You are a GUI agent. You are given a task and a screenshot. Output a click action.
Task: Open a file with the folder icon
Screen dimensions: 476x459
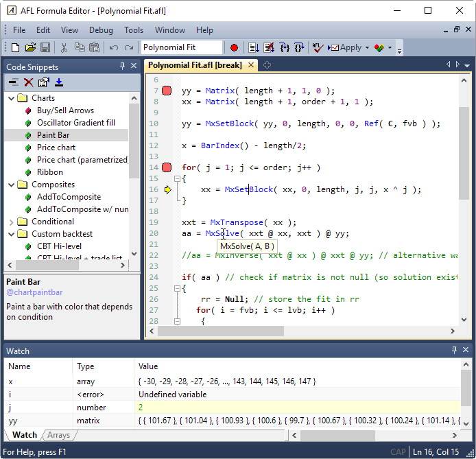30,47
